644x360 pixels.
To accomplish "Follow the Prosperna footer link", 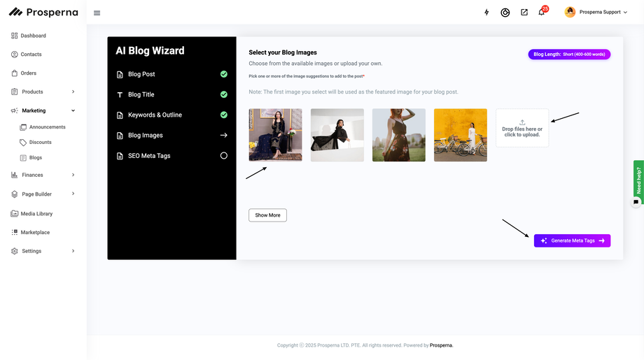I will [441, 345].
